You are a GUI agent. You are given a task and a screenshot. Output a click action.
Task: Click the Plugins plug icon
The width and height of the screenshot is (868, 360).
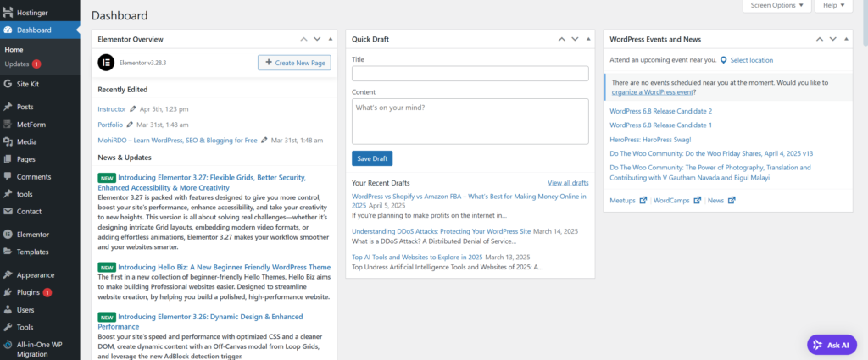tap(8, 292)
